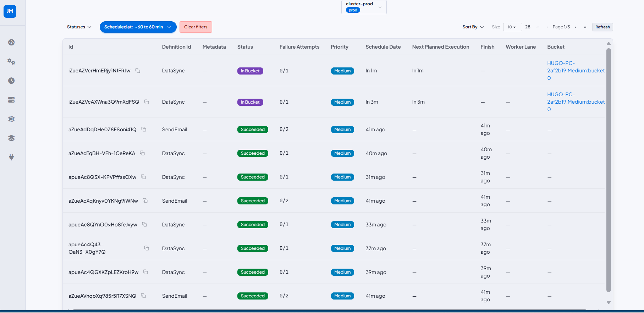
Task: Open the plug icon in sidebar
Action: (x=11, y=157)
